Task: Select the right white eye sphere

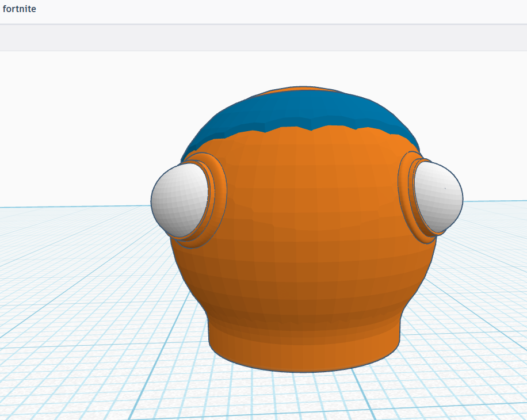Action: tap(440, 197)
